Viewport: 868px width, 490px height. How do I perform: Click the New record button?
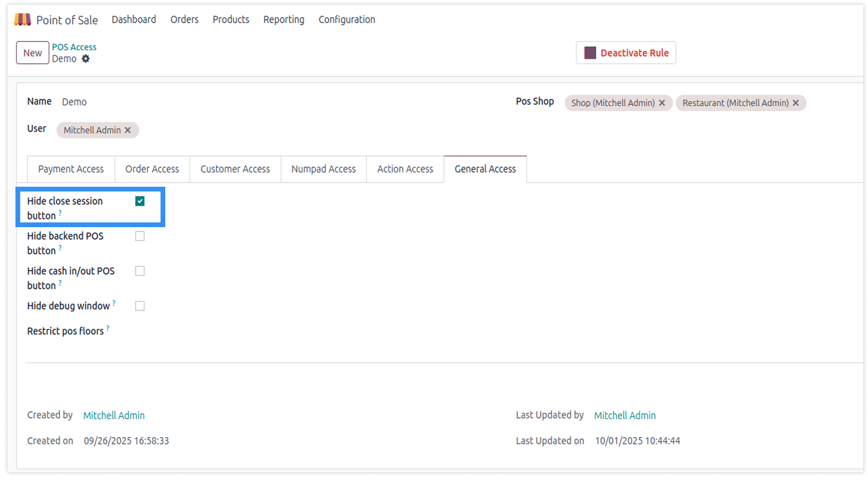[x=33, y=53]
